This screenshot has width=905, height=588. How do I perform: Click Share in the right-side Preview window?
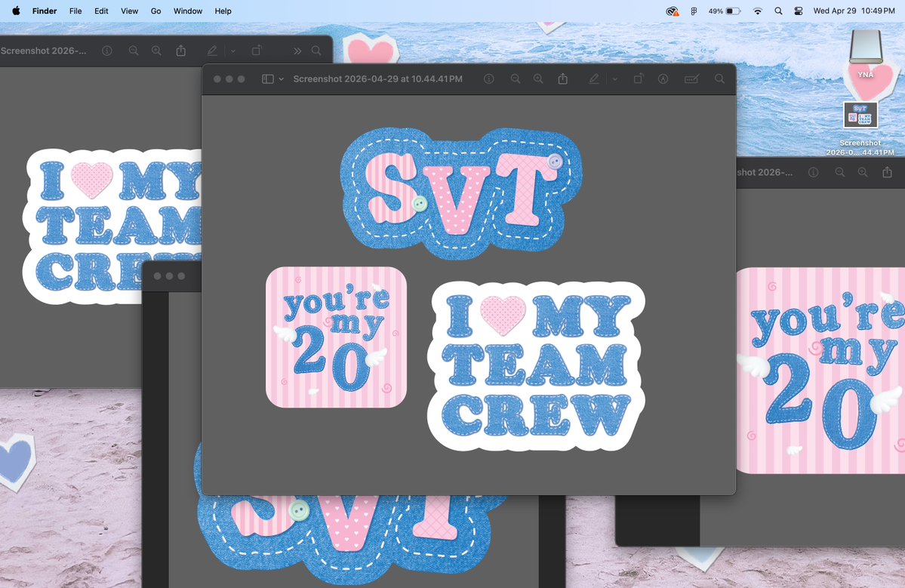[887, 172]
